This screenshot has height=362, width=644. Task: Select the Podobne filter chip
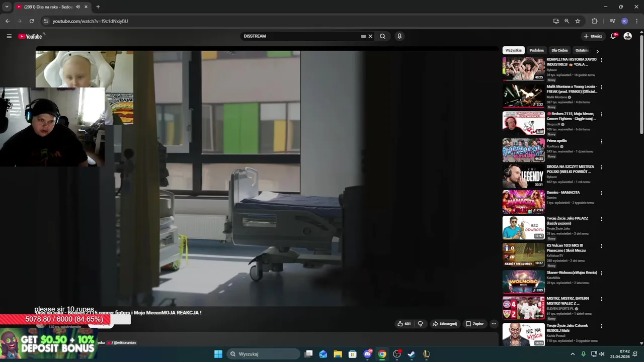[537, 50]
